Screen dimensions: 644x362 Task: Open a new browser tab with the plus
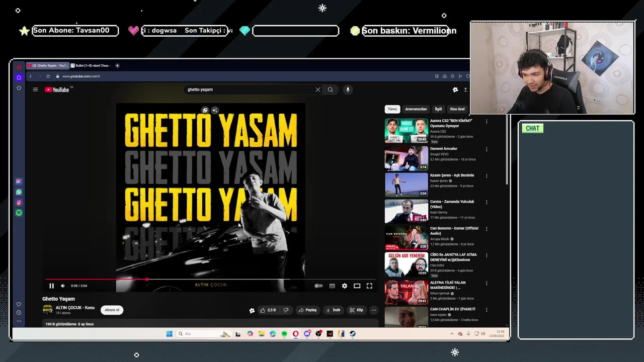coord(117,65)
